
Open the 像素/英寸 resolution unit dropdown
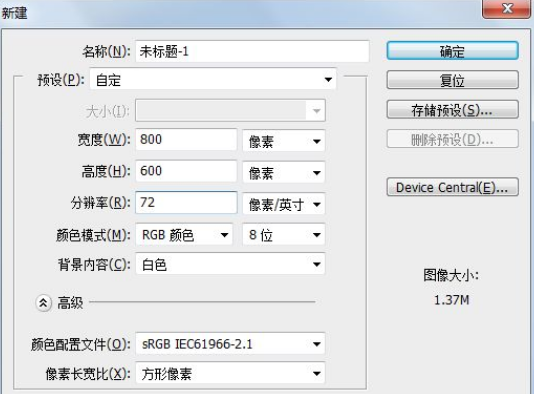point(284,204)
